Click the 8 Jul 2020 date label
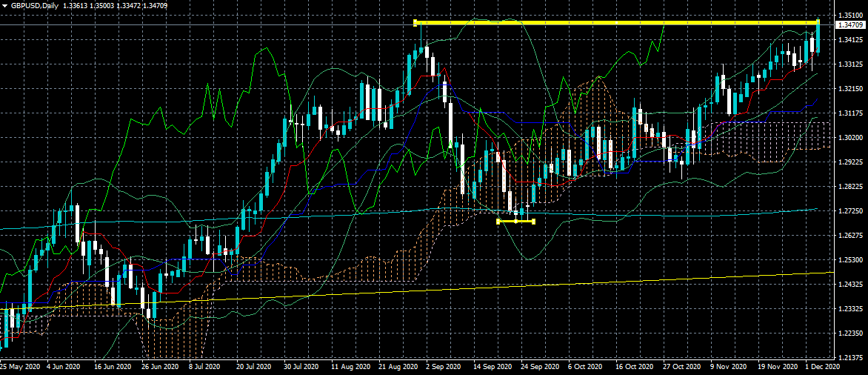Viewport: 868px width, 375px height. (204, 367)
